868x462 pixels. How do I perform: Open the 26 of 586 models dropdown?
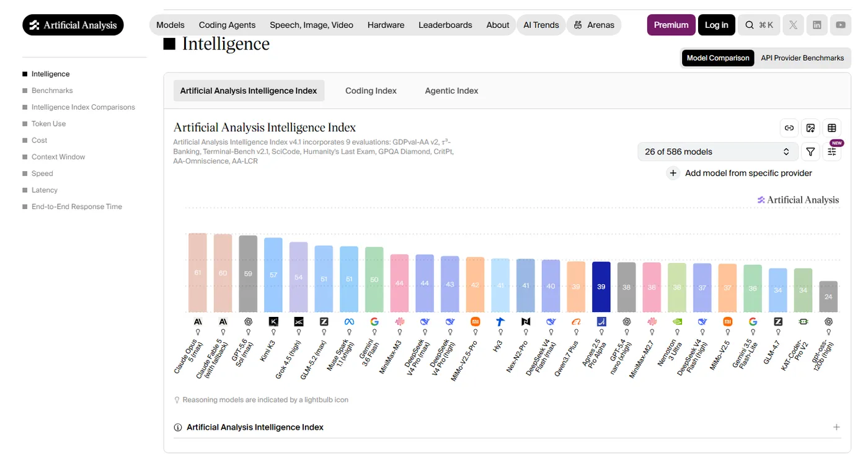click(x=717, y=152)
